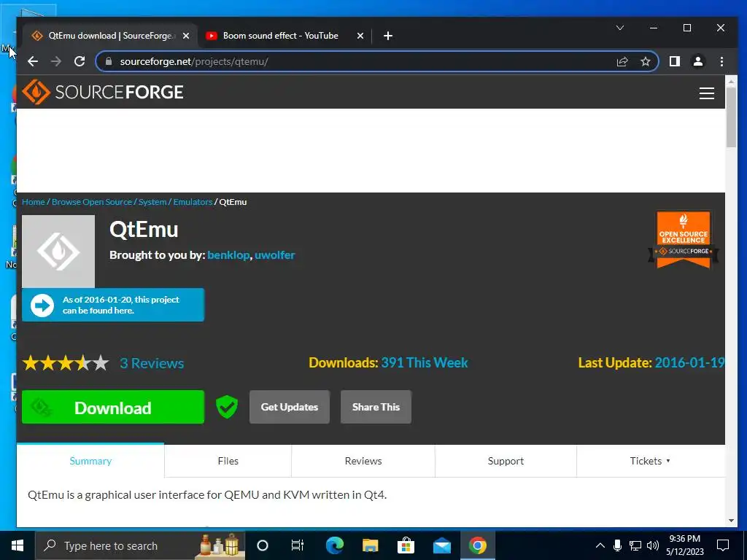
Task: Open SourceForge hamburger menu
Action: (706, 93)
